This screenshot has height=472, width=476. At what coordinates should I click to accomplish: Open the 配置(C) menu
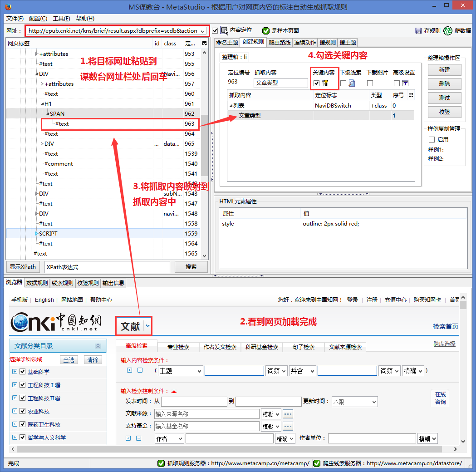point(38,19)
